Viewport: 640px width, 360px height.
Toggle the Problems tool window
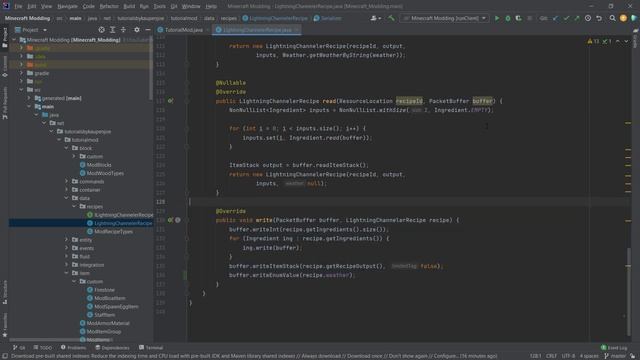click(x=73, y=348)
